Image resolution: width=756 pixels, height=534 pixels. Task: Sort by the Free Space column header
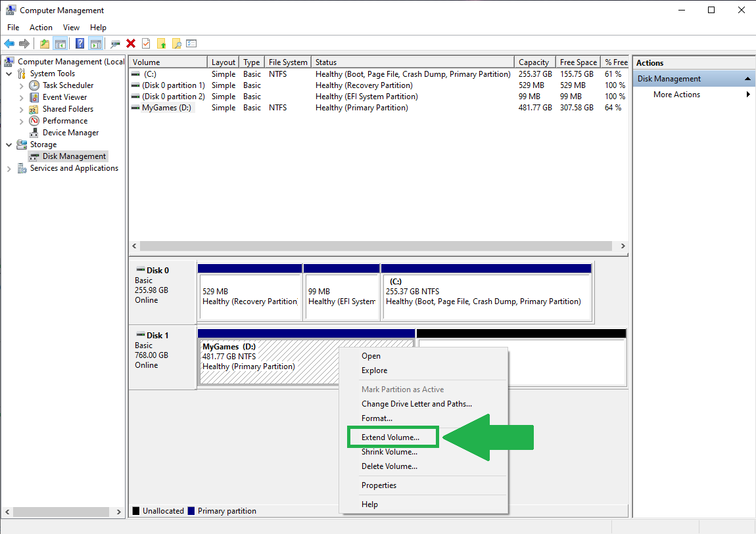(x=578, y=62)
